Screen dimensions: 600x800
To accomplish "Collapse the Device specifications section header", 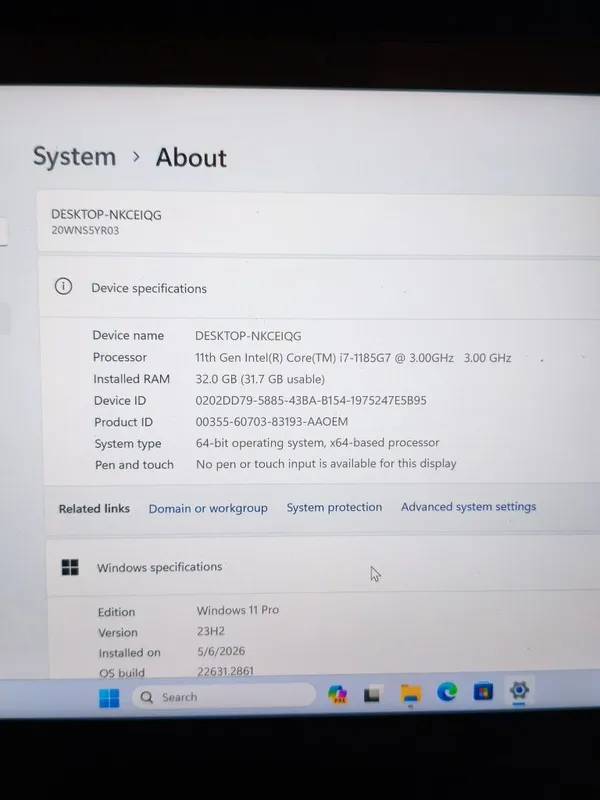I will click(319, 288).
